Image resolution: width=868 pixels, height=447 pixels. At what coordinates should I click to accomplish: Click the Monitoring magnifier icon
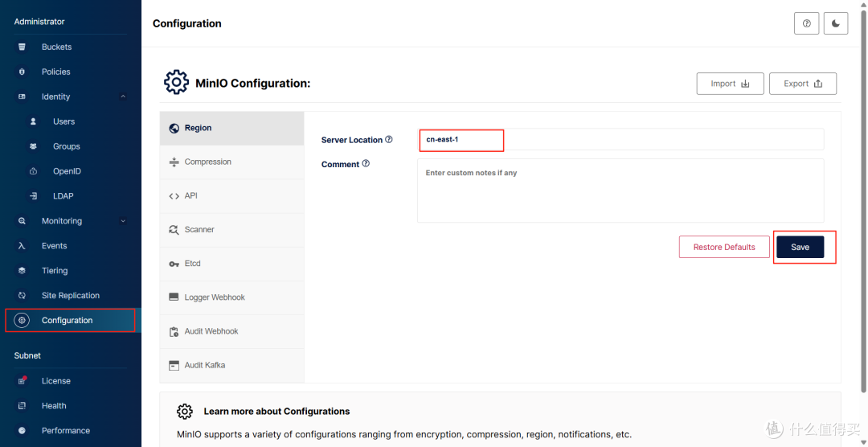[x=22, y=221]
